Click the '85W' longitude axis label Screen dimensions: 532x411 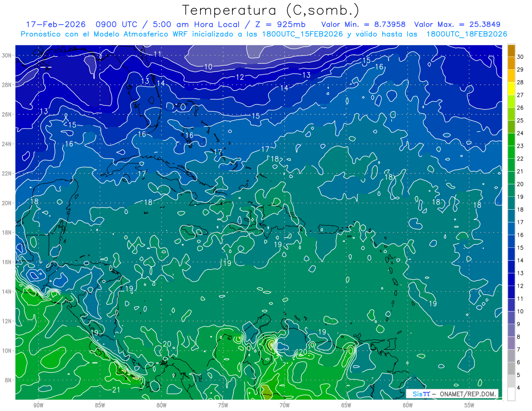100,405
